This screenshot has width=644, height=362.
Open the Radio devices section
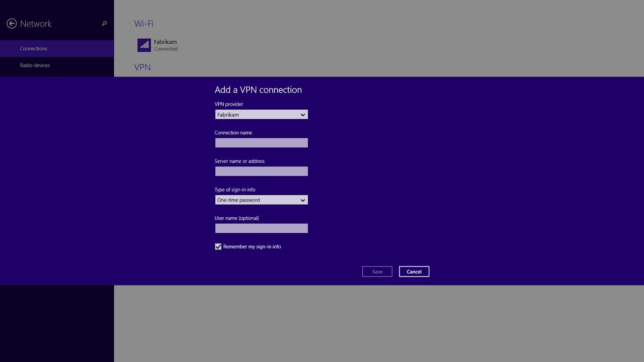point(57,65)
